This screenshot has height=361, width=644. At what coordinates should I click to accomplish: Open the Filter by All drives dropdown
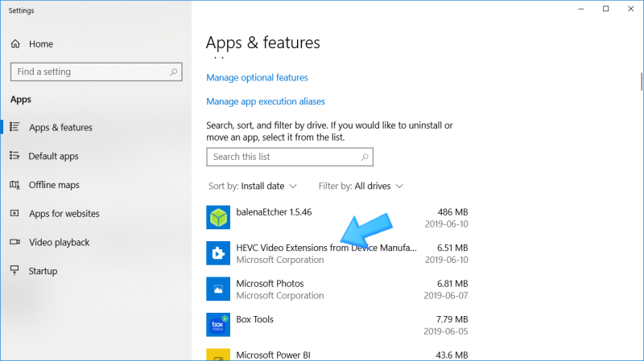(x=361, y=187)
